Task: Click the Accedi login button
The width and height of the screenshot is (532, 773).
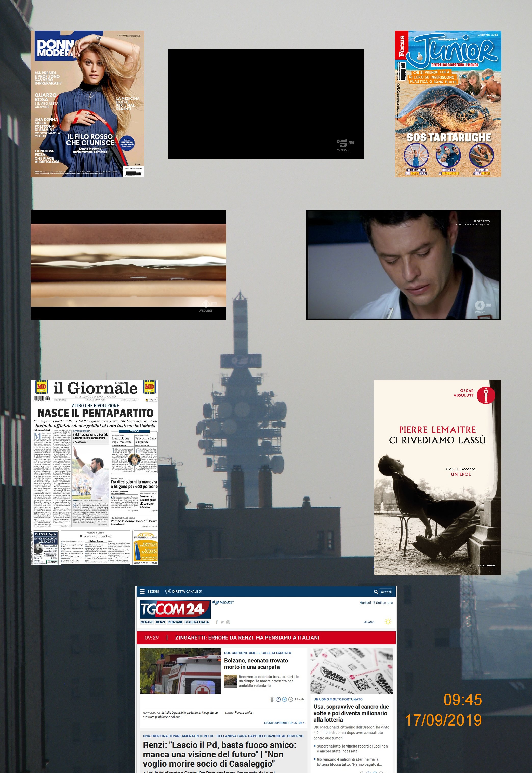Action: tap(386, 591)
